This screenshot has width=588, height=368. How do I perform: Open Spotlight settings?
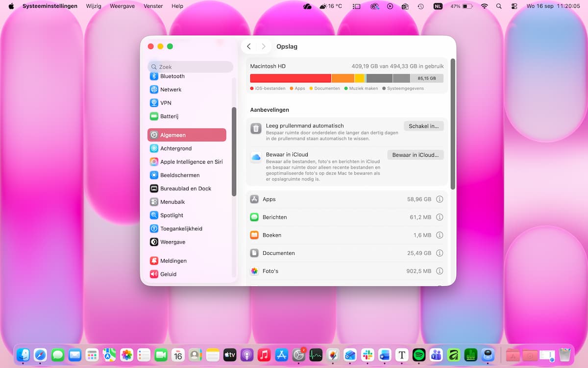click(187, 215)
